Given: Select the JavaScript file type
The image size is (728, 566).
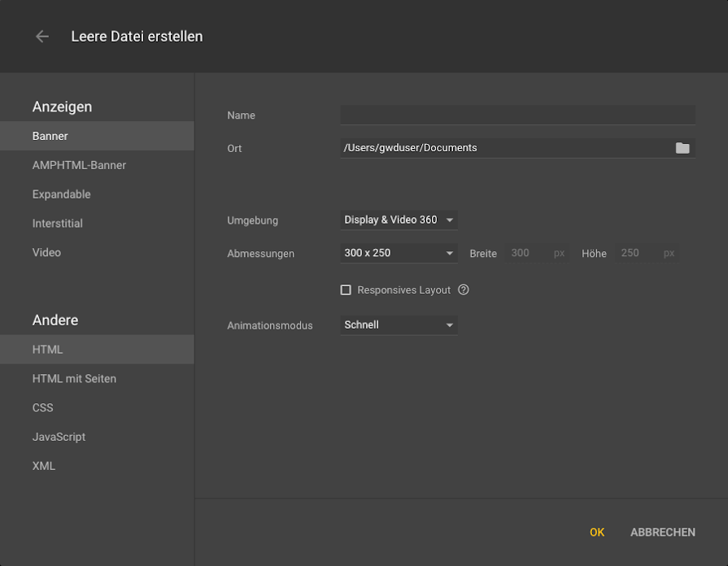Looking at the screenshot, I should pyautogui.click(x=97, y=437).
